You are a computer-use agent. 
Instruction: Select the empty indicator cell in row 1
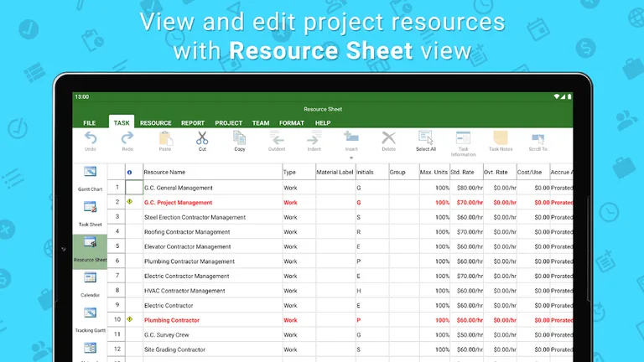coord(134,187)
